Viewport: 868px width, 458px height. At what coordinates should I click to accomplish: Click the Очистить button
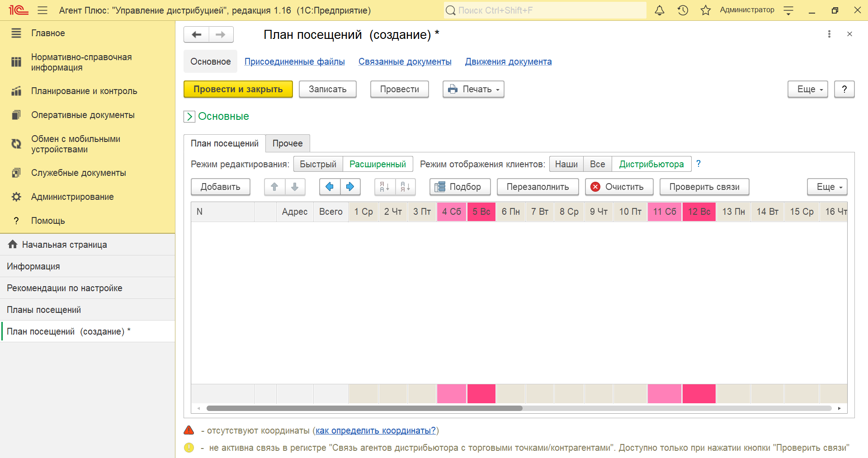coord(619,187)
